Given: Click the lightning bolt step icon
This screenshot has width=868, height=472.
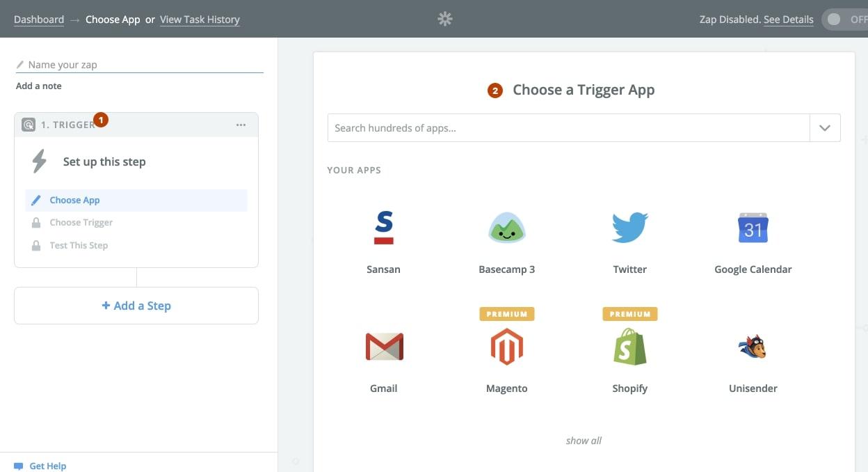Looking at the screenshot, I should tap(40, 162).
